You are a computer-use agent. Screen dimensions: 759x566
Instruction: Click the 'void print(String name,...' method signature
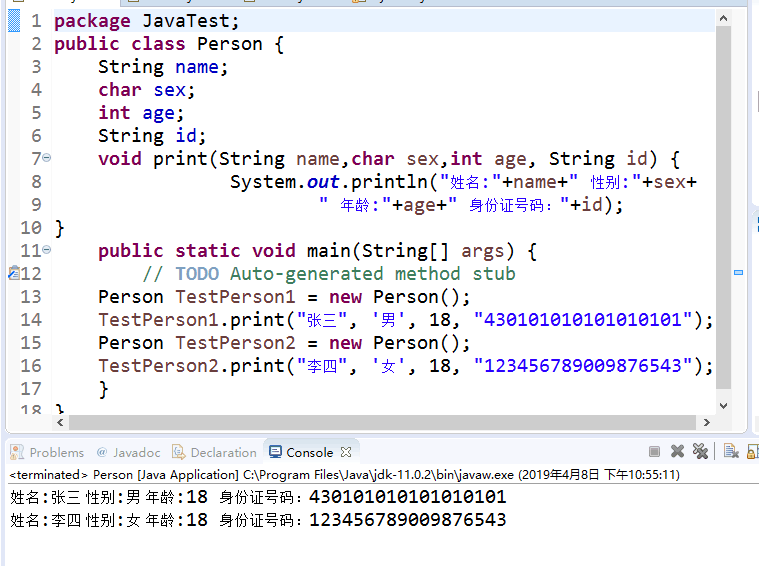coord(389,159)
